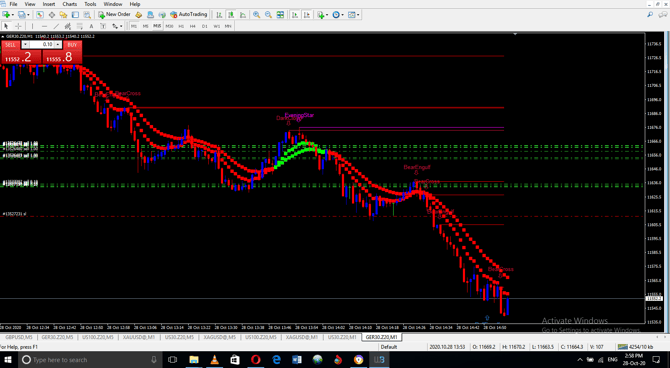Screen dimensions: 670x368
Task: Toggle the AutoTrading button
Action: (188, 15)
